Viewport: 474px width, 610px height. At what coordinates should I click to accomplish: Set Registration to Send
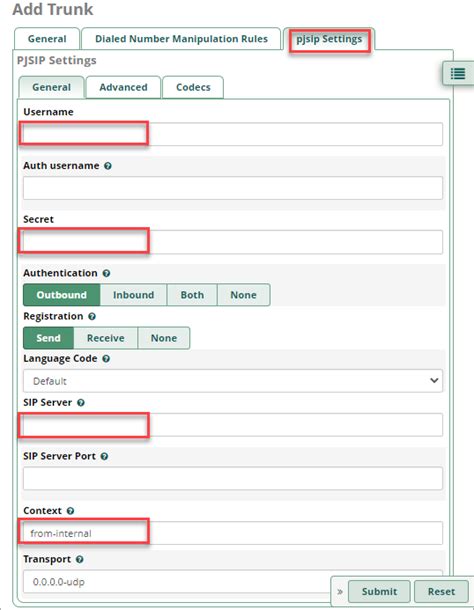pos(48,338)
